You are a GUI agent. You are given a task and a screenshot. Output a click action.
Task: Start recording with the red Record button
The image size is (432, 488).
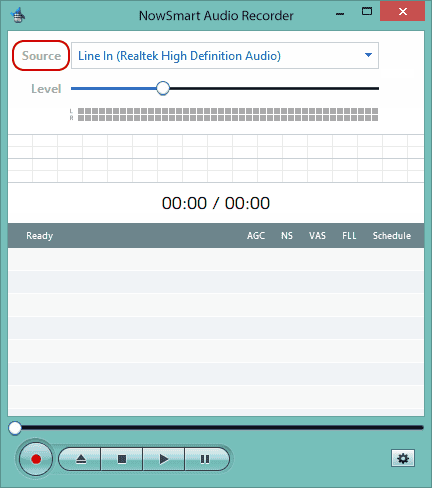[36, 459]
